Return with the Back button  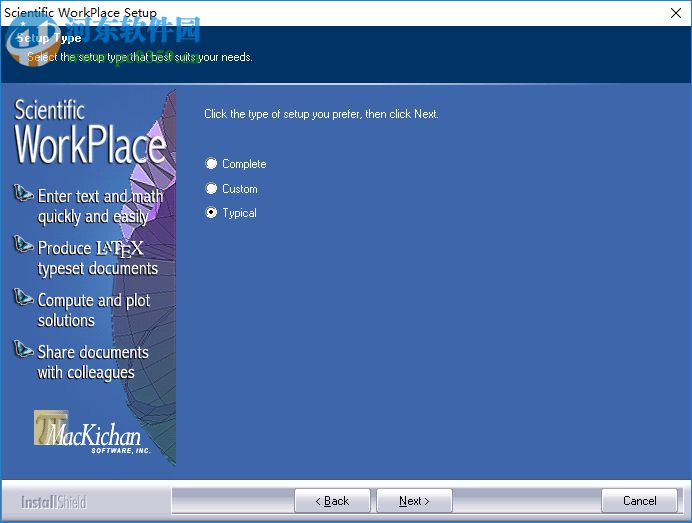pos(332,501)
